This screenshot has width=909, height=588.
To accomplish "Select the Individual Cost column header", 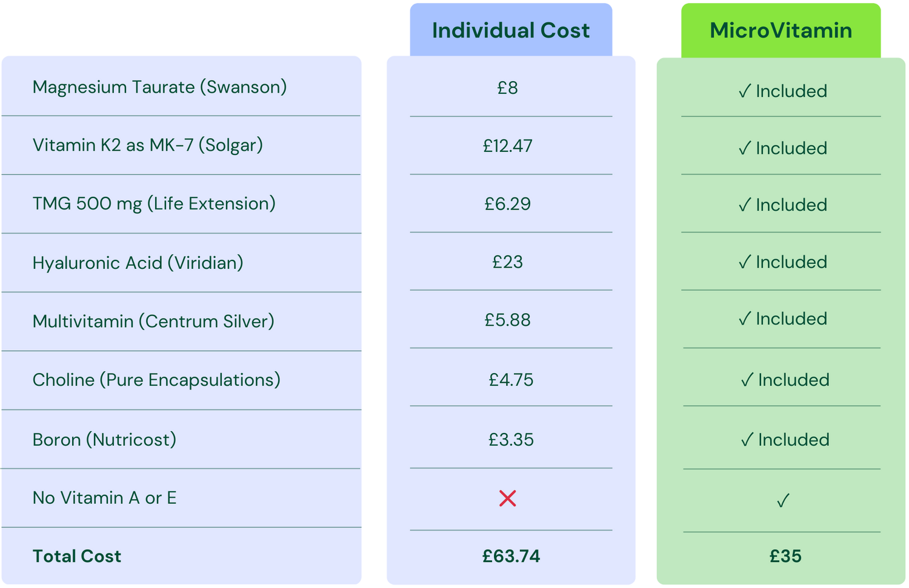I will [511, 30].
